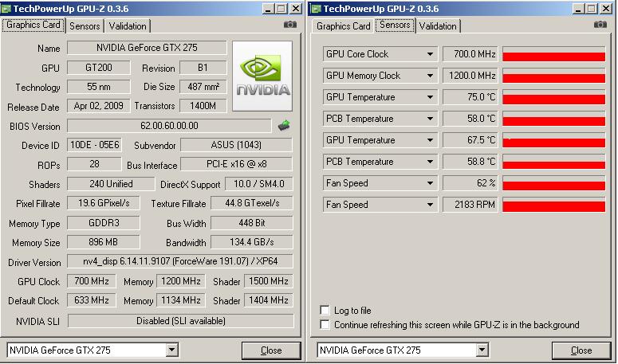Click the 1200.0 MHz memory clock sensor value
Screen dimensions: 618x364
pos(470,76)
